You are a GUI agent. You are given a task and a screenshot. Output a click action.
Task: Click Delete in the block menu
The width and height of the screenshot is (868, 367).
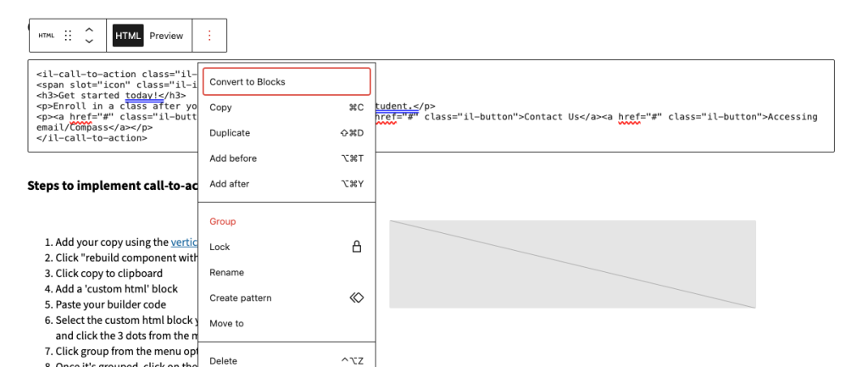[x=287, y=361]
